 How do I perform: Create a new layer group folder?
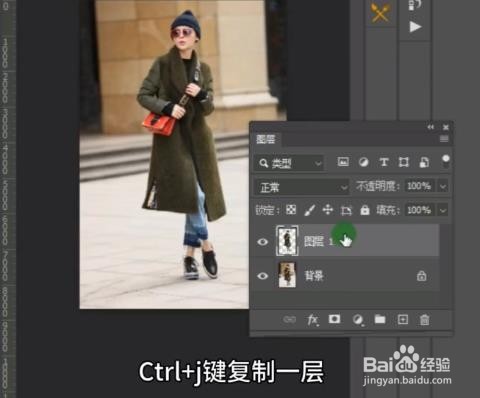[380, 319]
